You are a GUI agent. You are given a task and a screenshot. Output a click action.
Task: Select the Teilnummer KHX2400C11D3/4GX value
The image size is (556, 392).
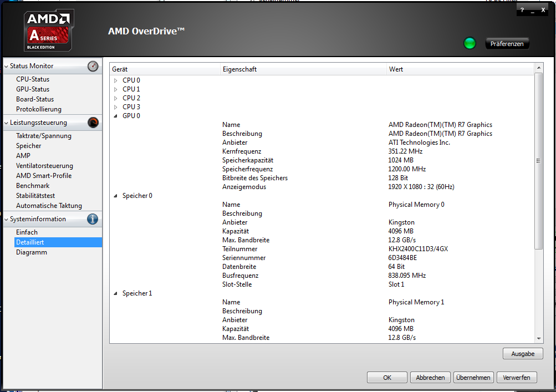418,249
